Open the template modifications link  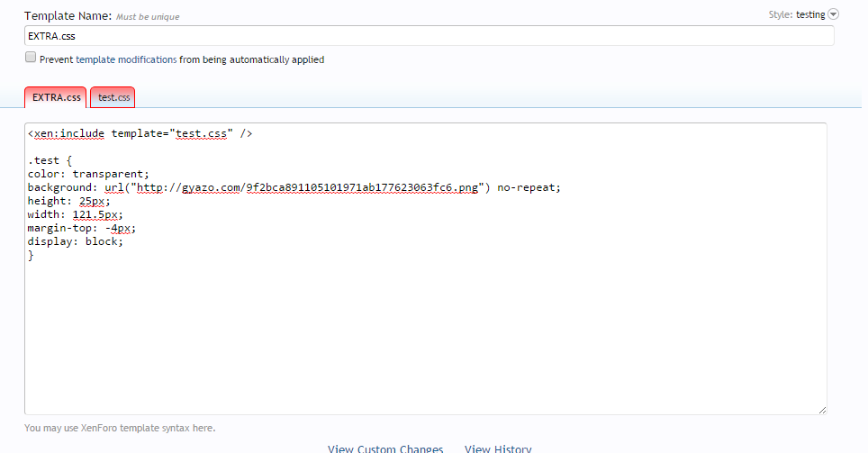[126, 59]
